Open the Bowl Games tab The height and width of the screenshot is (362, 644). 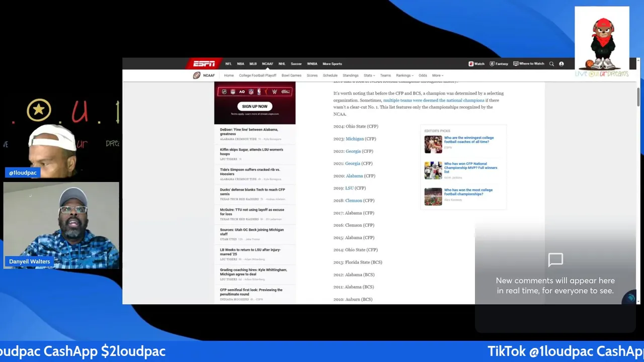coord(291,75)
